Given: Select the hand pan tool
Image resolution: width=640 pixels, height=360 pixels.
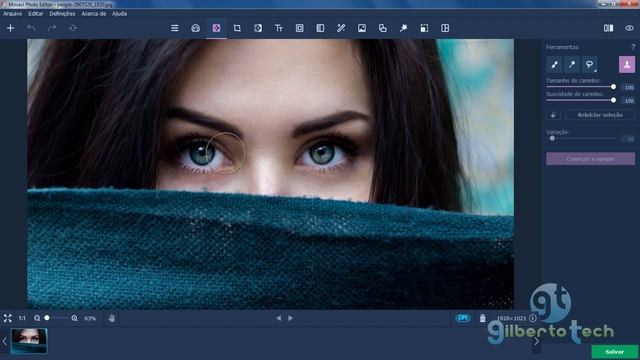Looking at the screenshot, I should click(x=111, y=318).
